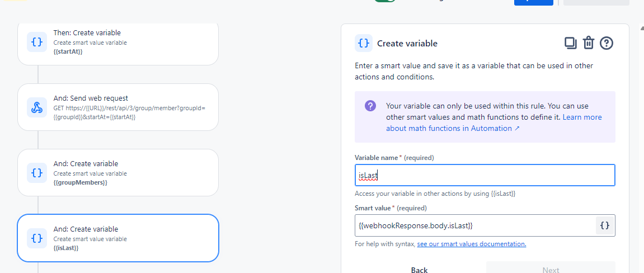Open the smart values documentation link
Screen dimensions: 644x273
472,244
